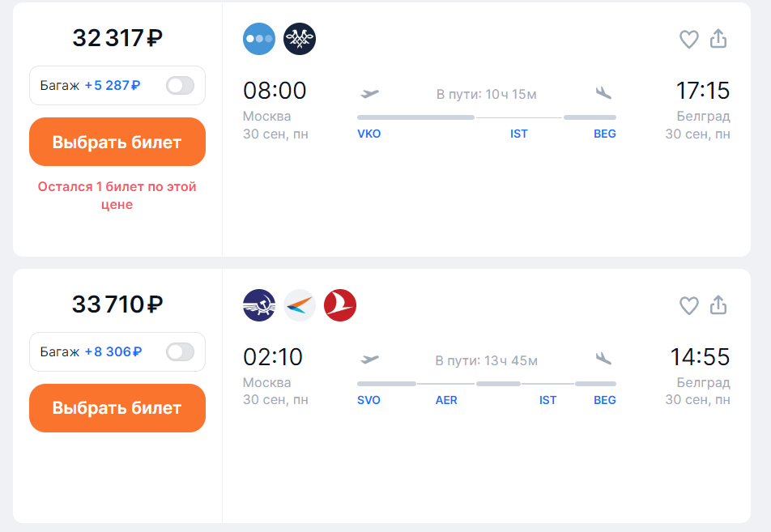
Task: Share the 33 710₽ ticket
Action: pos(718,305)
